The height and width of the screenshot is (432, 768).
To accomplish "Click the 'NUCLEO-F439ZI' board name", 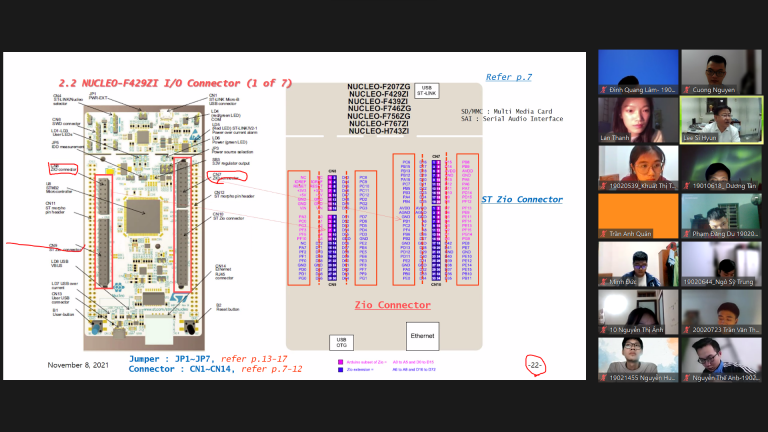I will click(x=379, y=101).
